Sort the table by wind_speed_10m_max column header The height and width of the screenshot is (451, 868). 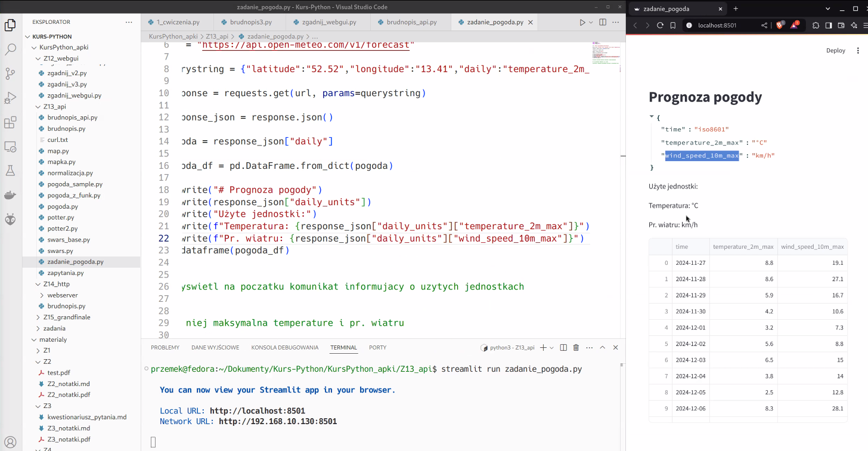pyautogui.click(x=812, y=246)
